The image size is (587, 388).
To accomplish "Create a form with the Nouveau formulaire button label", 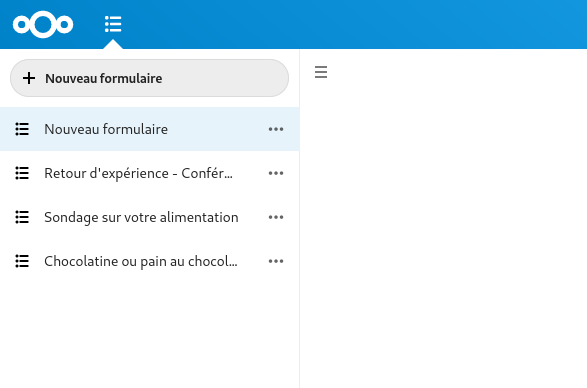I will (104, 78).
